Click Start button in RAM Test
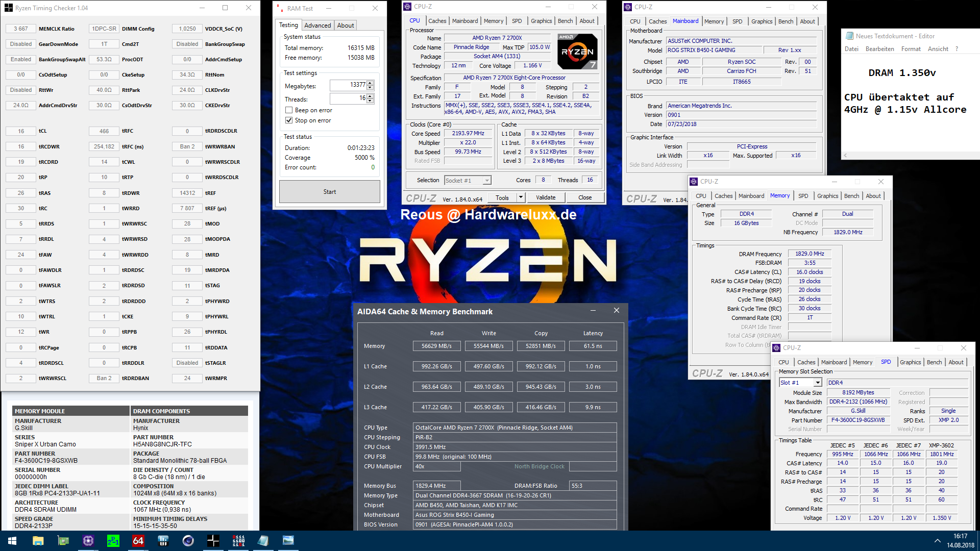 [x=330, y=192]
